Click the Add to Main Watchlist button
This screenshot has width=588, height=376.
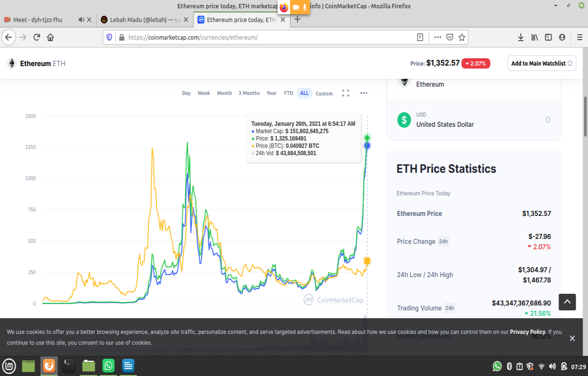click(x=542, y=63)
